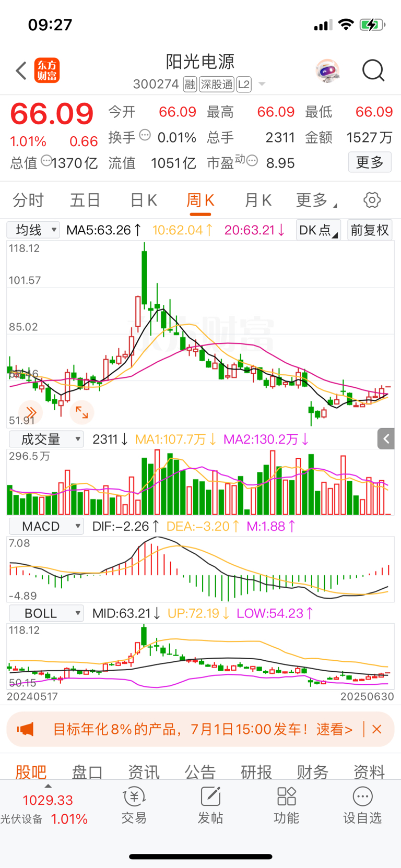Open the BOLL indicator dropdown
This screenshot has height=868, width=401.
(x=45, y=613)
